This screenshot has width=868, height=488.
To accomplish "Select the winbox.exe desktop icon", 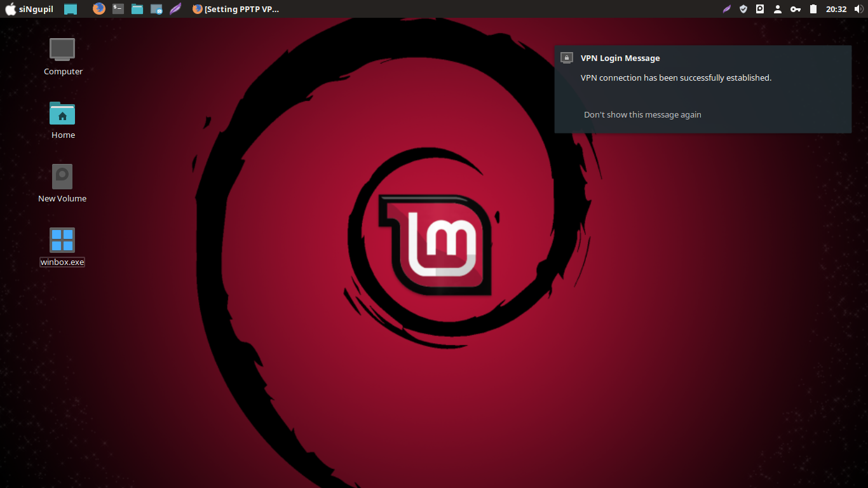I will (62, 248).
